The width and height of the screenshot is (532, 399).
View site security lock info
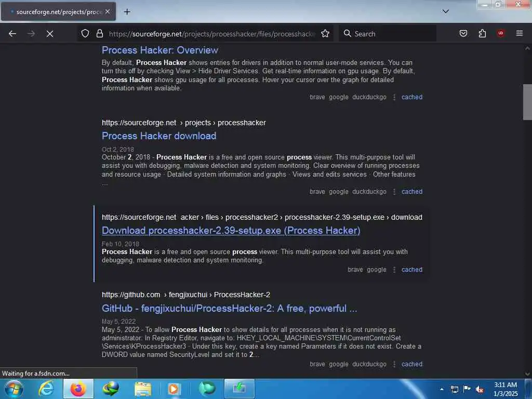tap(99, 33)
